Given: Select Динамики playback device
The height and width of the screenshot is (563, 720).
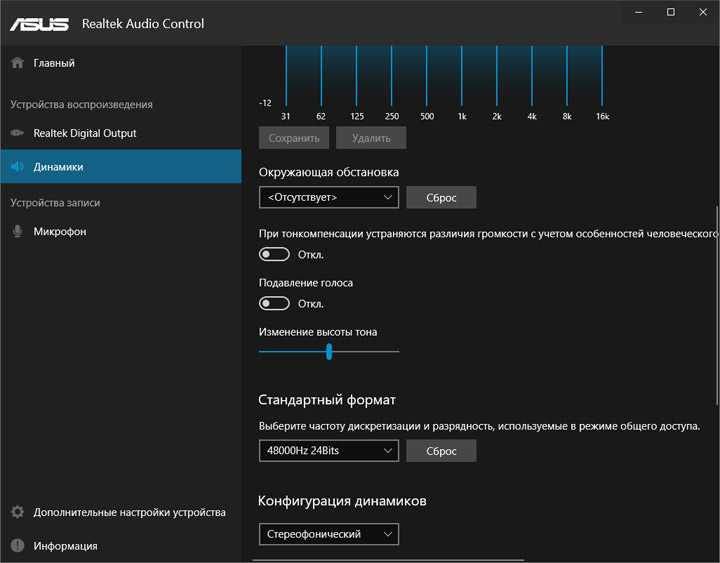Looking at the screenshot, I should coord(121,166).
